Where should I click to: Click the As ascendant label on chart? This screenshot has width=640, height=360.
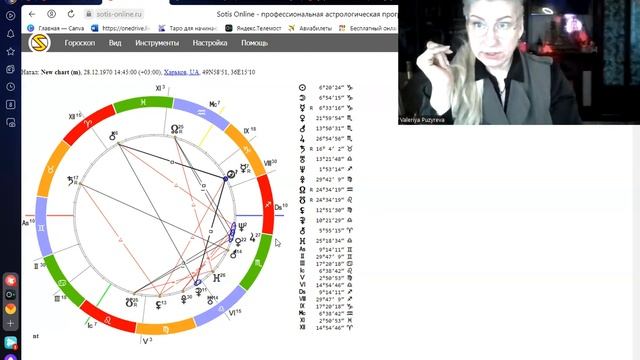(29, 223)
